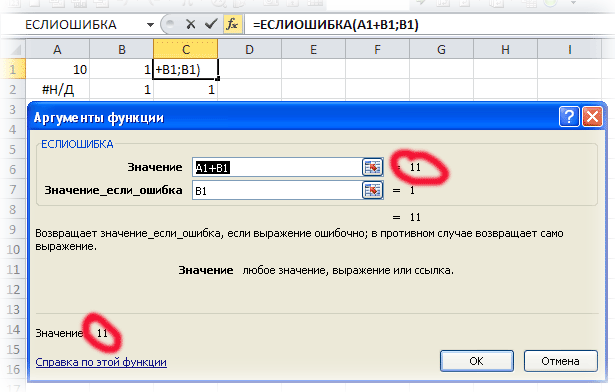This screenshot has width=615, height=392.
Task: Confirm formula with the checkmark icon
Action: 211,24
